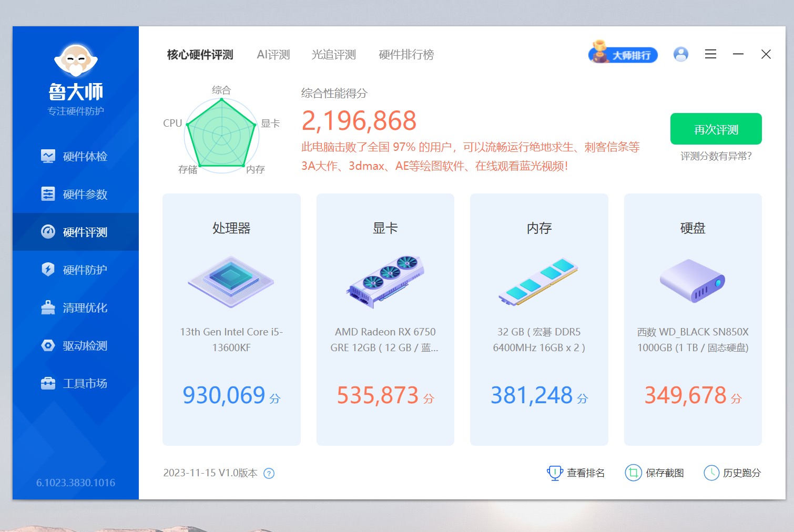Screen dimensions: 794x532
Task: Click the version help question-mark icon
Action: coord(269,473)
